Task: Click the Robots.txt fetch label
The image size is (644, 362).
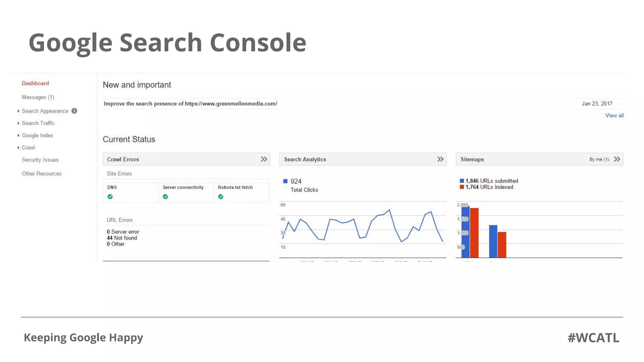Action: tap(235, 187)
